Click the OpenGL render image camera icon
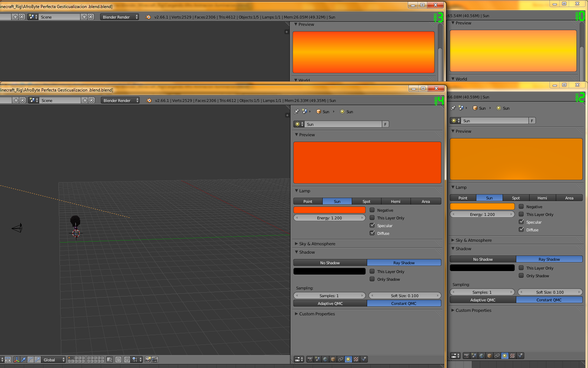The width and height of the screenshot is (588, 368). (148, 360)
